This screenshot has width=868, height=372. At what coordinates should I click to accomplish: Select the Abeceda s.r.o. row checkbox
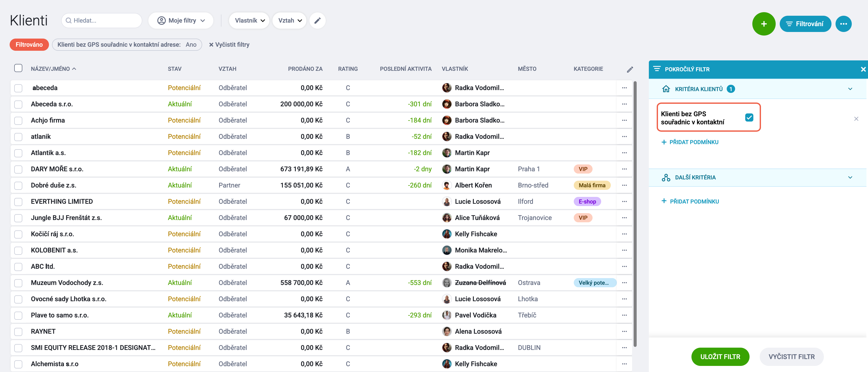[18, 104]
